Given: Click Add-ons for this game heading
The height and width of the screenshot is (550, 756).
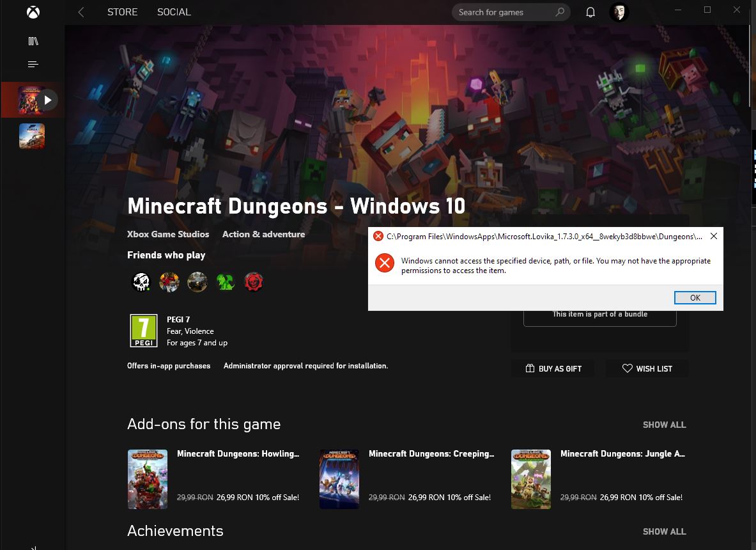Looking at the screenshot, I should 203,424.
